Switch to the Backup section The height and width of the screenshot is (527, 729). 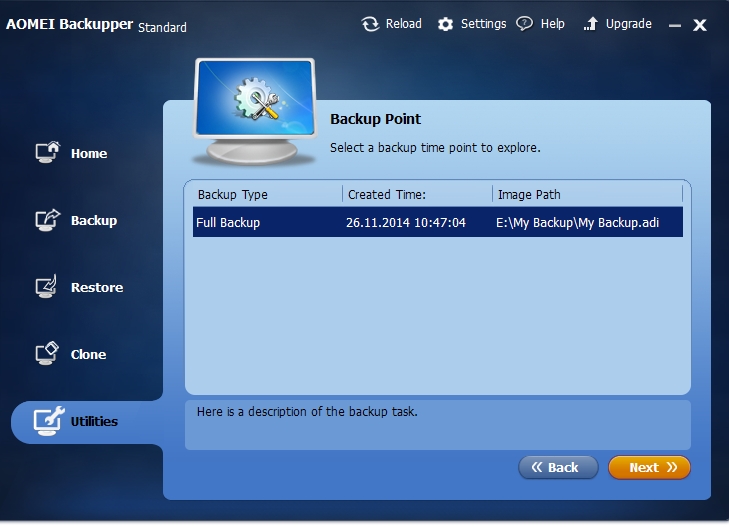click(94, 220)
